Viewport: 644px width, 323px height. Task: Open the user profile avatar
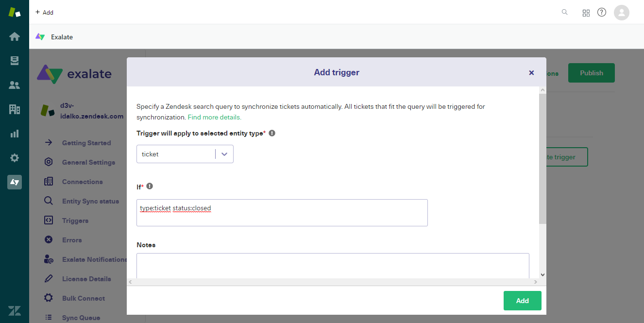click(x=622, y=12)
